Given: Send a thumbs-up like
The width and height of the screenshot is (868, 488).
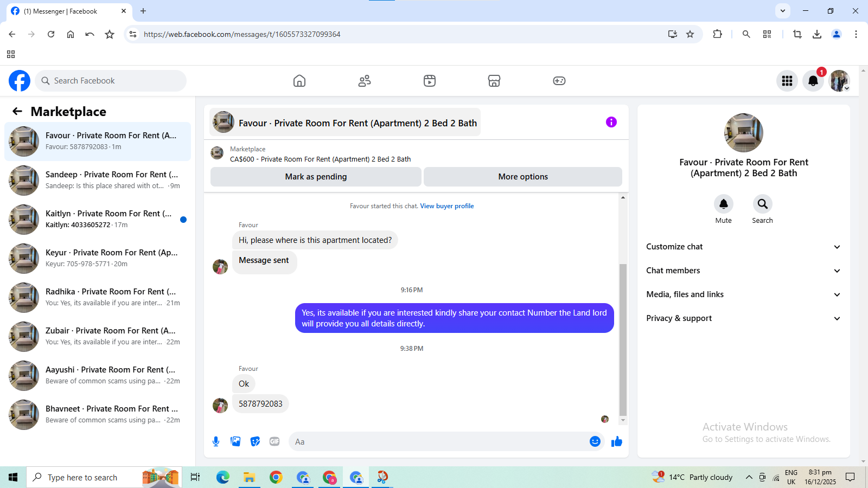Looking at the screenshot, I should tap(617, 441).
